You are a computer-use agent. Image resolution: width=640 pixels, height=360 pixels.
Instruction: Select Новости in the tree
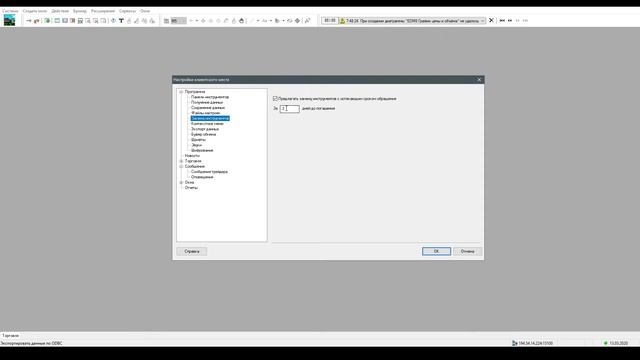pos(192,156)
